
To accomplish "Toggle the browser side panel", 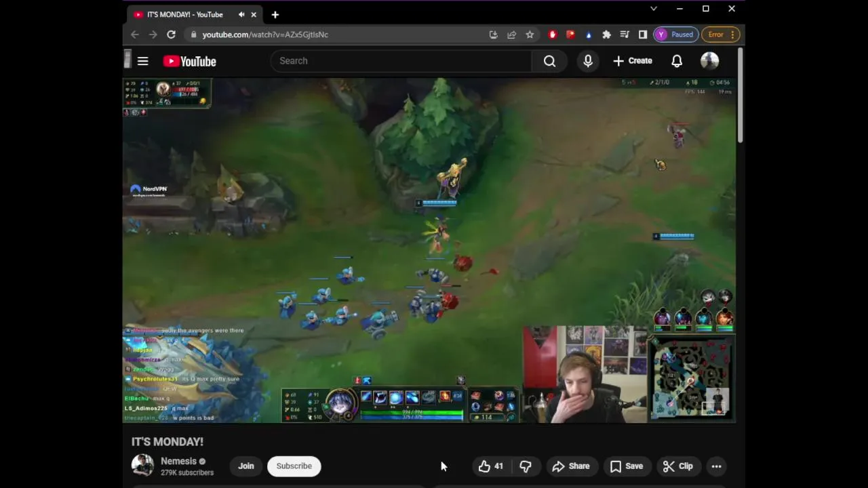I will click(x=643, y=35).
